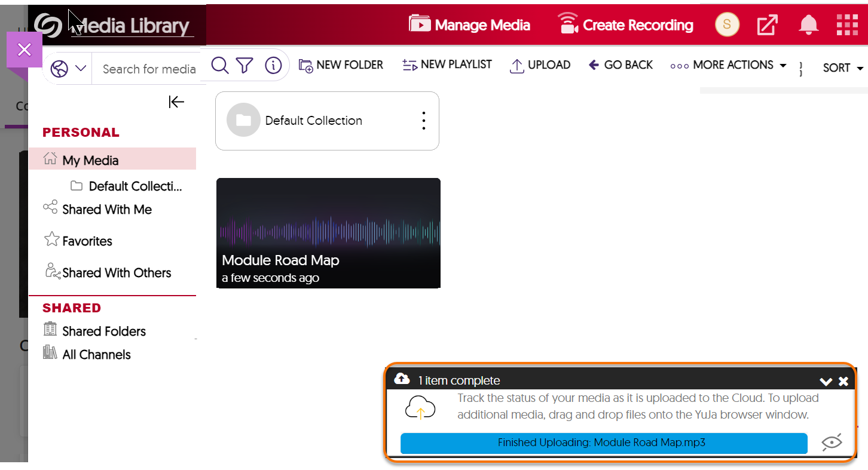Open the apps grid menu icon
Image resolution: width=868 pixels, height=470 pixels.
[847, 25]
